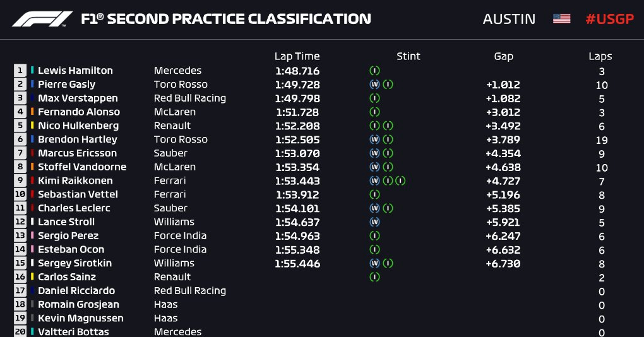Click position number 20 beside Valtteri Bottas

20,332
